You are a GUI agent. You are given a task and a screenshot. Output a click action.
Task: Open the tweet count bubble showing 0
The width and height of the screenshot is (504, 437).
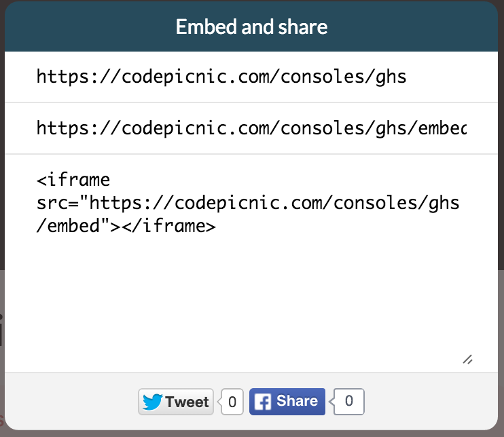232,402
